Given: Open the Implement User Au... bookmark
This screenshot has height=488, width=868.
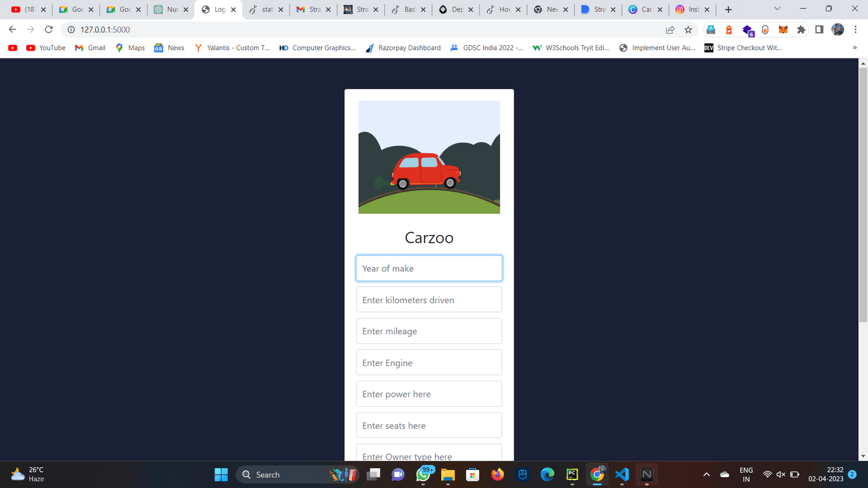Looking at the screenshot, I should tap(657, 48).
